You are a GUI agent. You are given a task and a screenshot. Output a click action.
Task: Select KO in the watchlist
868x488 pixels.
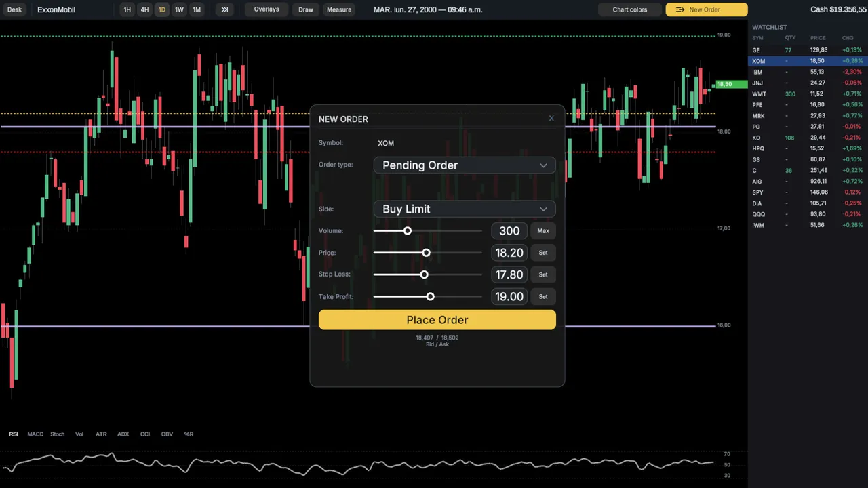tap(808, 138)
